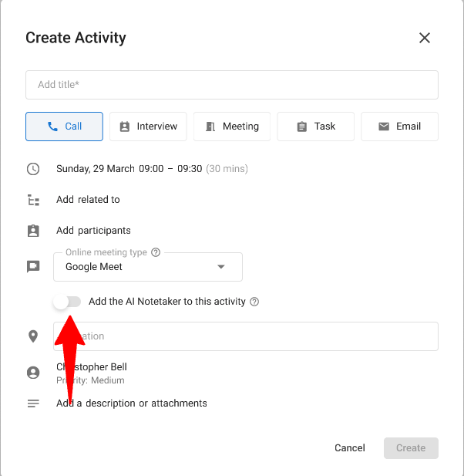This screenshot has width=464, height=476.
Task: Open the date Sunday, 29 March
Action: (x=96, y=168)
